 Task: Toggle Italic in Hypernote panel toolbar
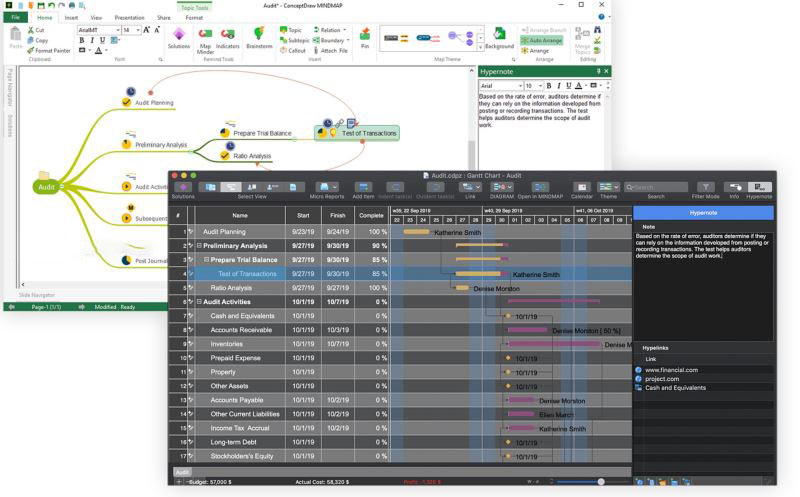tap(559, 86)
